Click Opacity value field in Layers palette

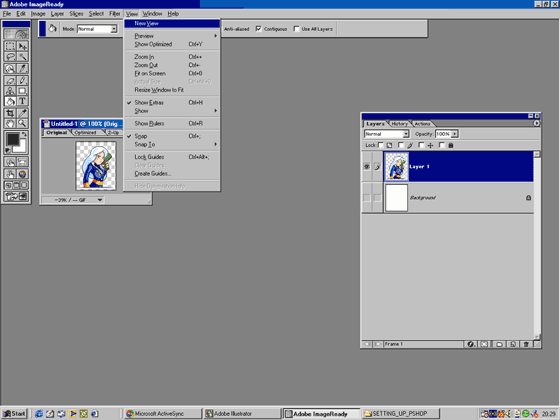click(443, 134)
